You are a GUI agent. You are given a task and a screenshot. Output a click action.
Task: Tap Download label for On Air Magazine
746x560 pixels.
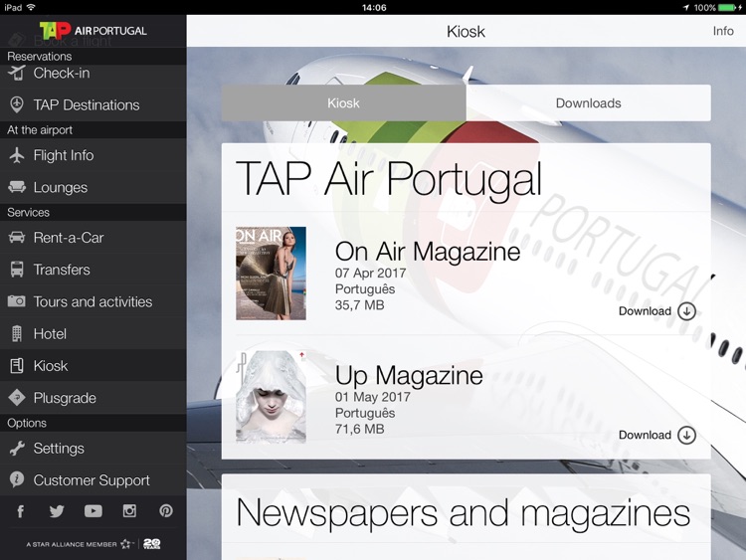(x=645, y=311)
